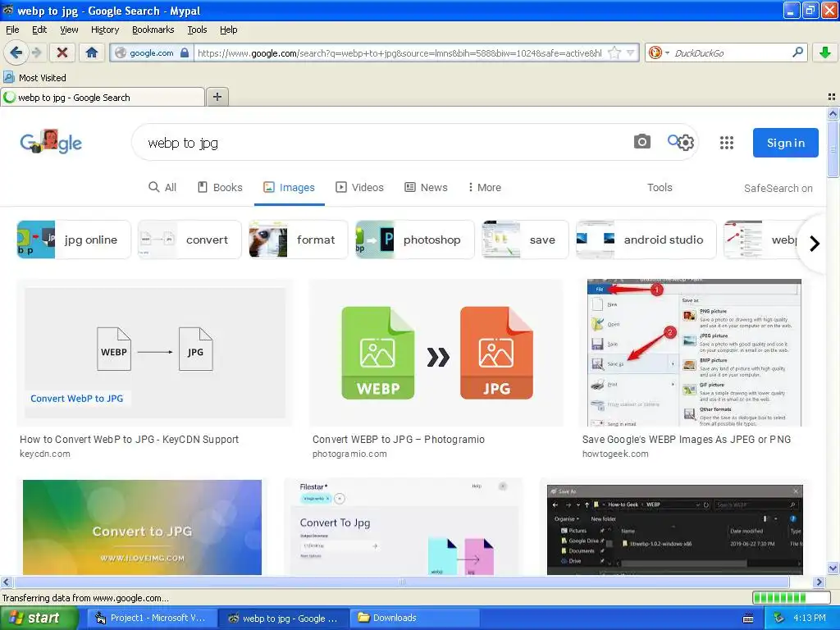The height and width of the screenshot is (630, 840).
Task: Open the History menu
Action: click(x=104, y=30)
